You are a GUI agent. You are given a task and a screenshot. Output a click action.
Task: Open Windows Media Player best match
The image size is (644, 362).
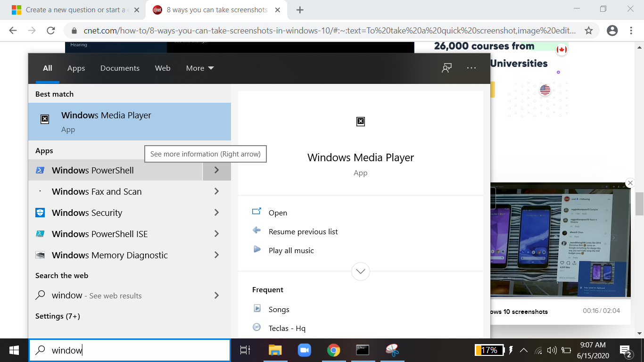(130, 122)
